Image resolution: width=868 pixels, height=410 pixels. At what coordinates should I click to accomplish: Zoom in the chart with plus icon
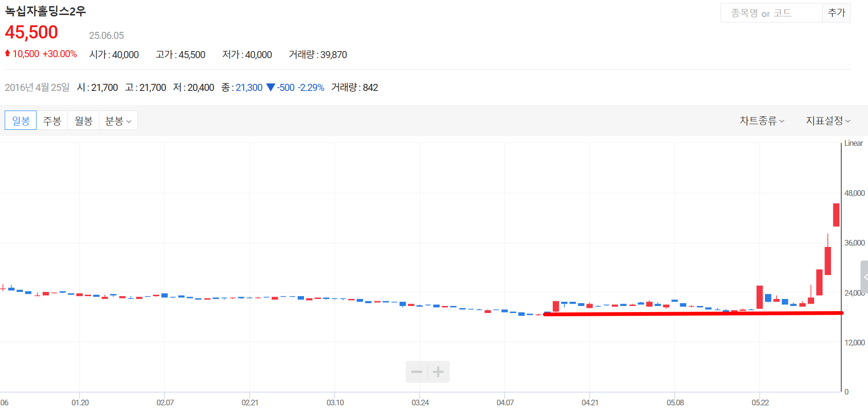click(x=438, y=372)
